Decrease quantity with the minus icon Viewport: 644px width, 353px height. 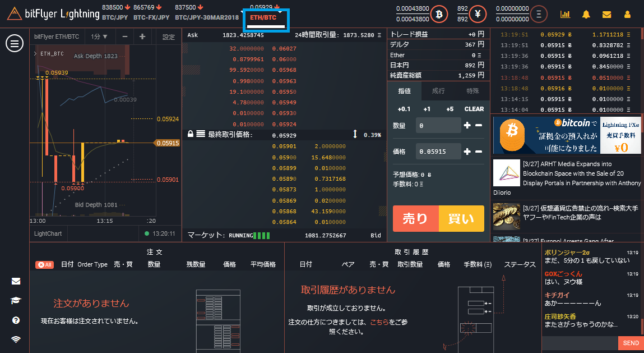click(x=479, y=125)
